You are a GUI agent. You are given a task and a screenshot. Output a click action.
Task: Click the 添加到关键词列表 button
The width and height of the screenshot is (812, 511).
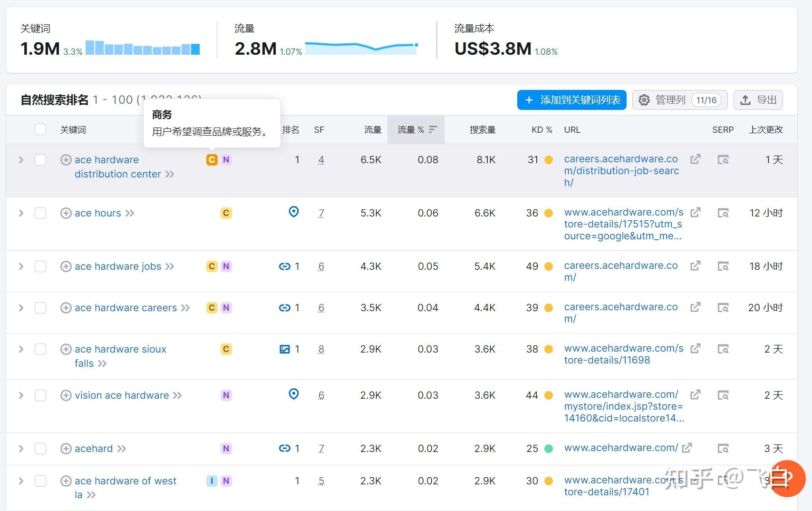click(x=571, y=100)
